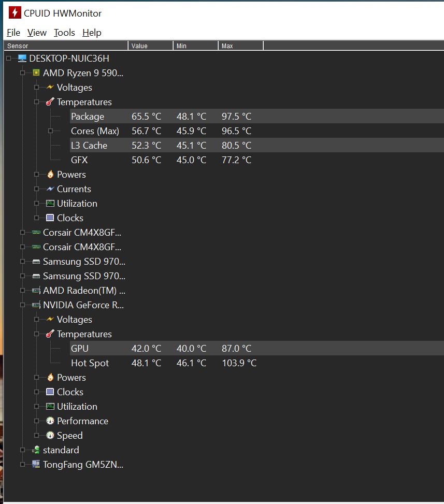Viewport: 444px width, 504px height.
Task: Expand the Cores (Max) node
Action: tap(50, 131)
